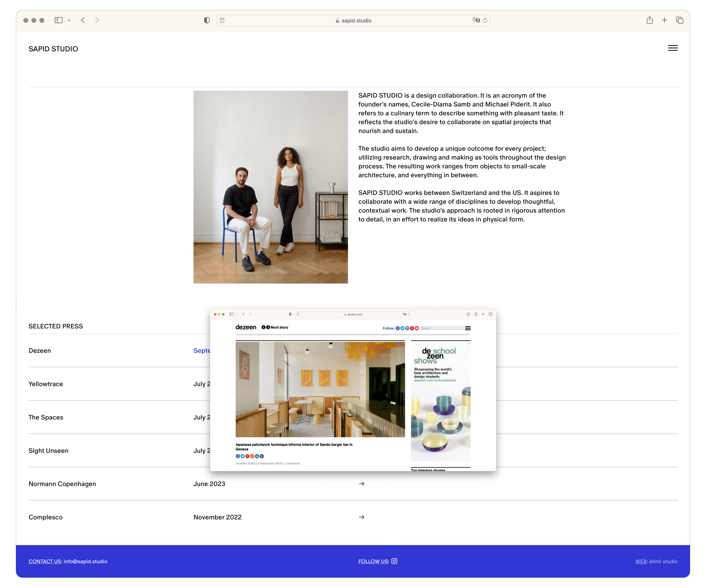
Task: Click the sapid.studio address bar
Action: [353, 21]
